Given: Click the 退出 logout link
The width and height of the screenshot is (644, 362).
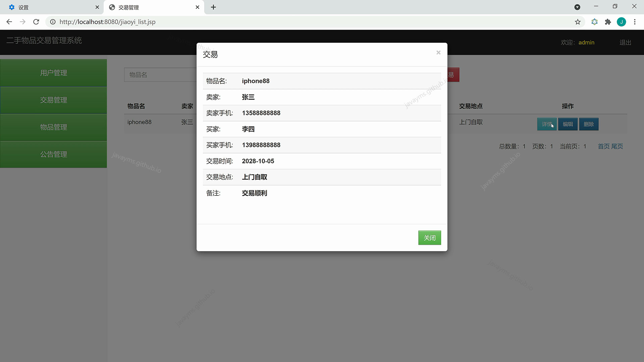Looking at the screenshot, I should [625, 43].
